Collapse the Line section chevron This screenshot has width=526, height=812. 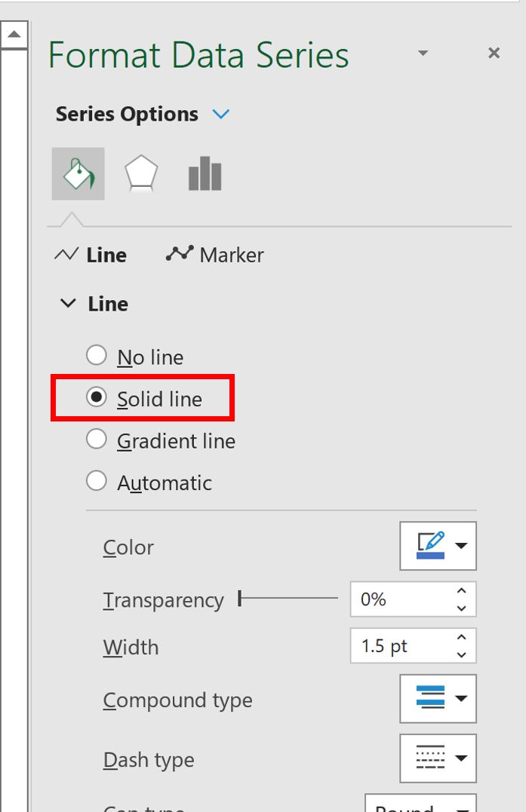tap(69, 304)
